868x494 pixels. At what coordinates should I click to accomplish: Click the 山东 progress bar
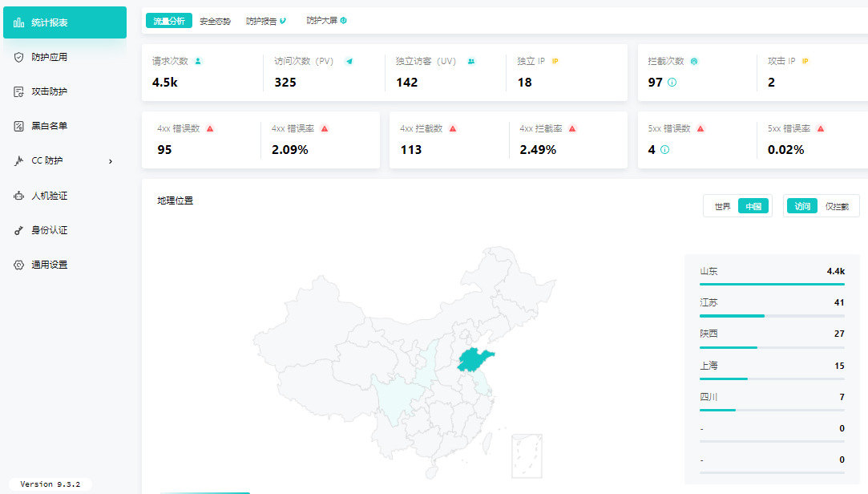pos(773,284)
